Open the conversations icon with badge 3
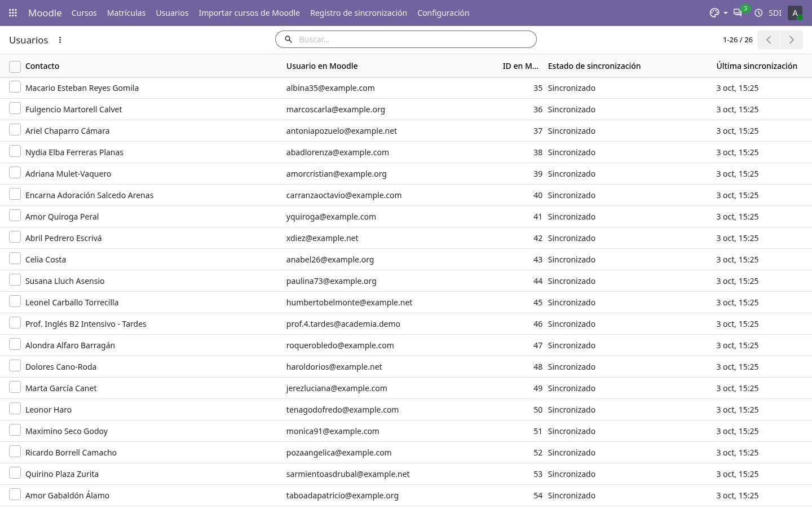 tap(738, 12)
